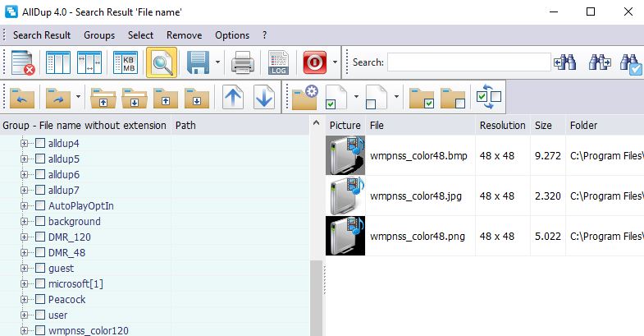Click the auto-fit column widths icon
This screenshot has width=644, height=336.
89,62
